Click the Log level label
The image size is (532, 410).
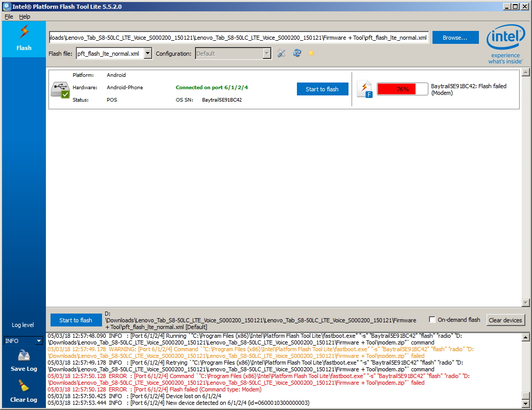(23, 325)
